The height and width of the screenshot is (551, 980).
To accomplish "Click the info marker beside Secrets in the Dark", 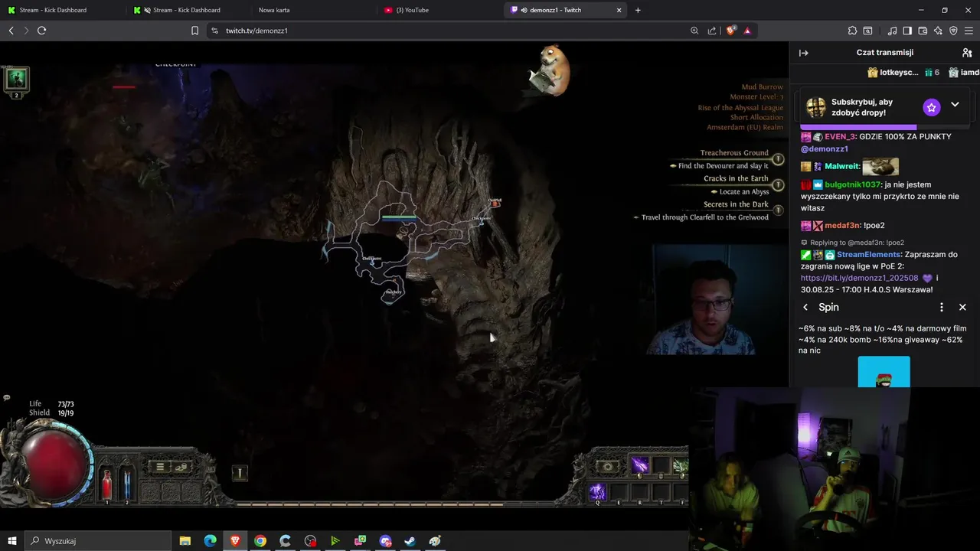I will pyautogui.click(x=778, y=210).
